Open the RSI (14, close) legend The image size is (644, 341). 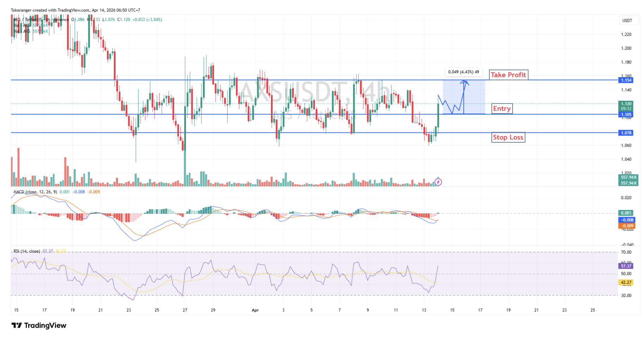pyautogui.click(x=26, y=251)
